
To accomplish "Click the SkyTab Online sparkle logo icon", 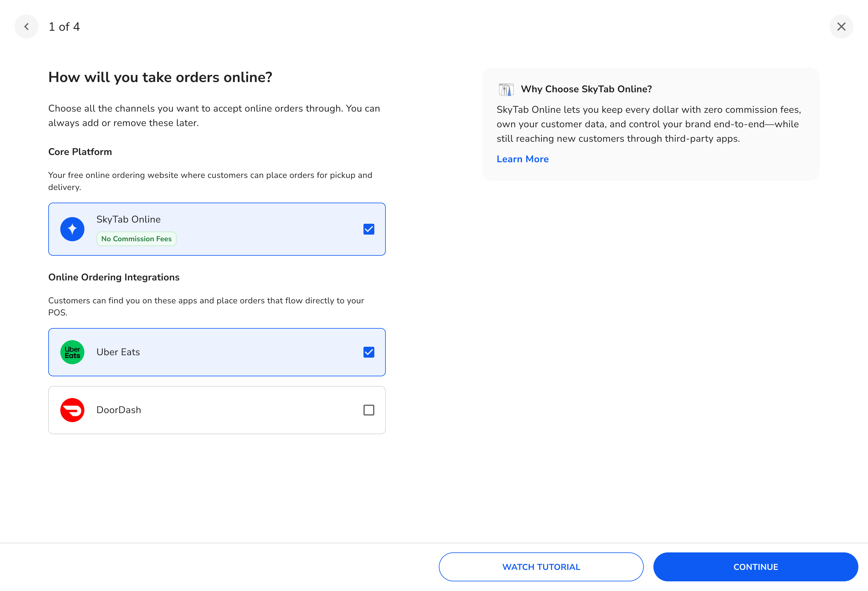I will (72, 229).
